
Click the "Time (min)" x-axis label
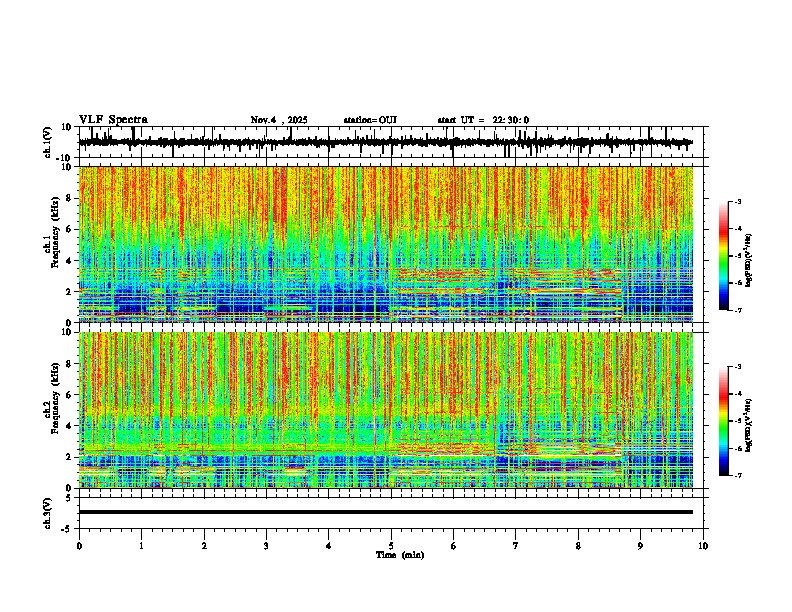(x=400, y=555)
